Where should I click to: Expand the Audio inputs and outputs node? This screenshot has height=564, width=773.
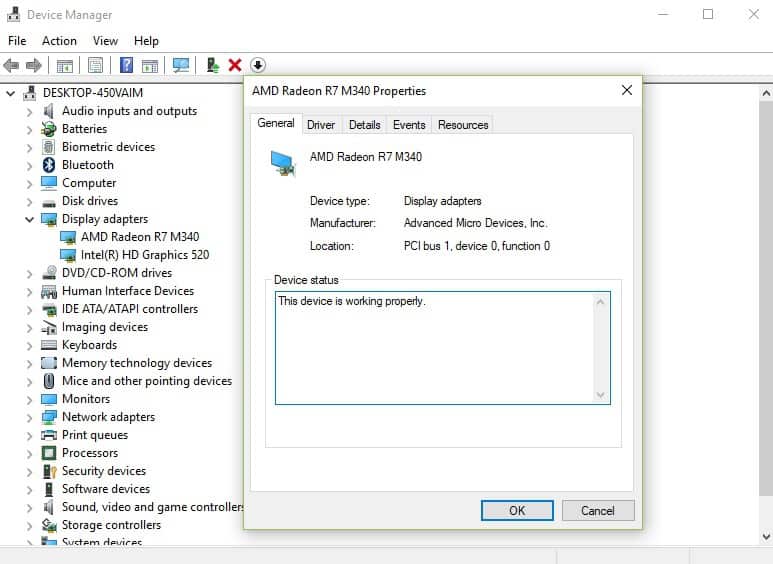point(29,112)
